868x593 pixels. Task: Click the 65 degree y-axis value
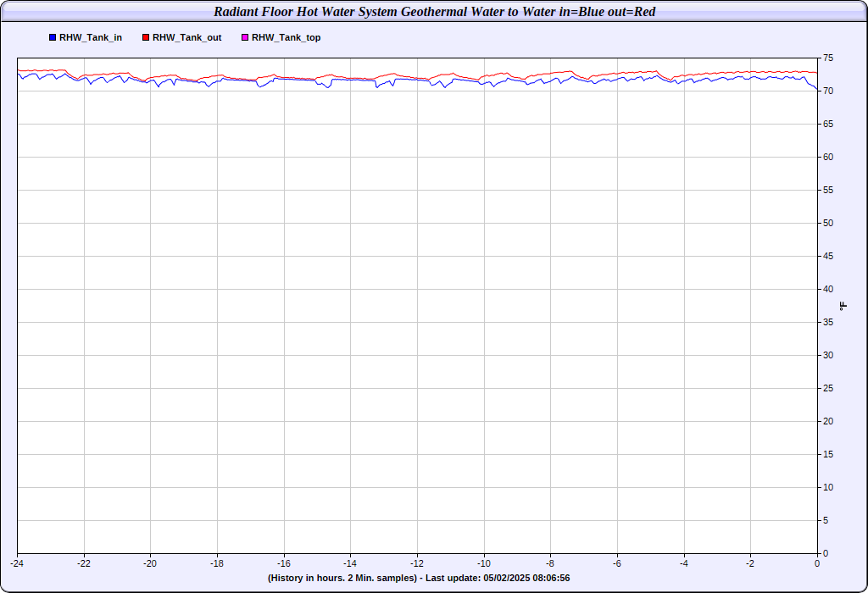click(x=828, y=124)
